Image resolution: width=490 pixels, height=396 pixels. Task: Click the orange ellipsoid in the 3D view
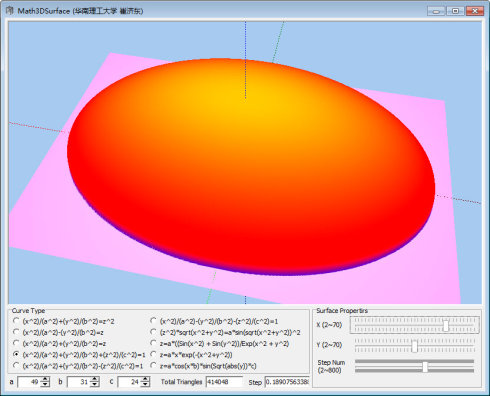250,167
